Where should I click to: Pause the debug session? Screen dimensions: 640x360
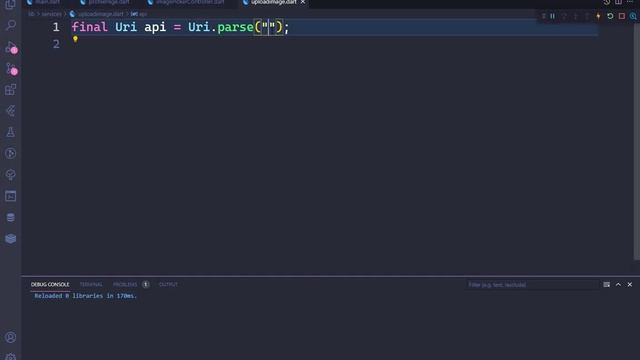pos(552,16)
